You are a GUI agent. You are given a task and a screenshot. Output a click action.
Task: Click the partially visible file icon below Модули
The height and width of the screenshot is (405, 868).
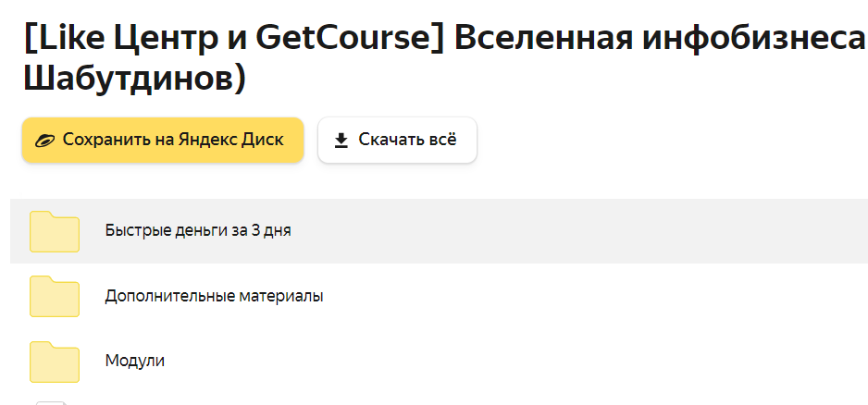point(51,401)
